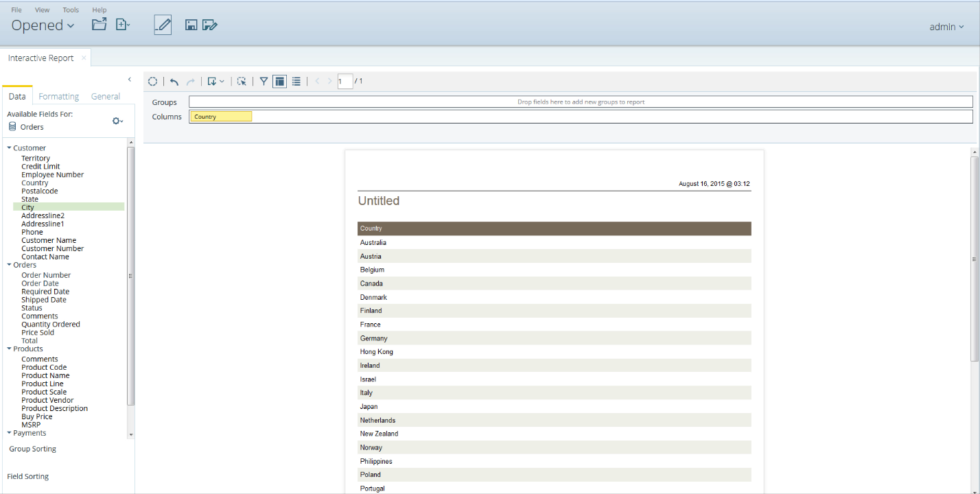980x494 pixels.
Task: Collapse the Customer field group
Action: [10, 148]
